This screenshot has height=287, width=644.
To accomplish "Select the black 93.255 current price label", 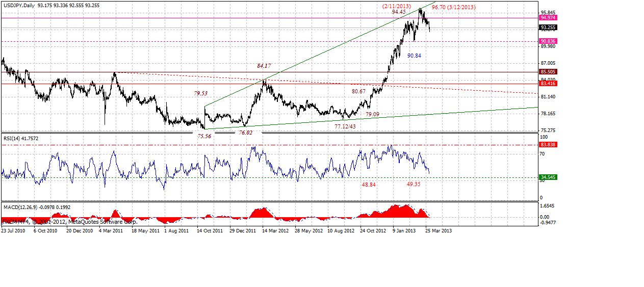I will pos(548,28).
